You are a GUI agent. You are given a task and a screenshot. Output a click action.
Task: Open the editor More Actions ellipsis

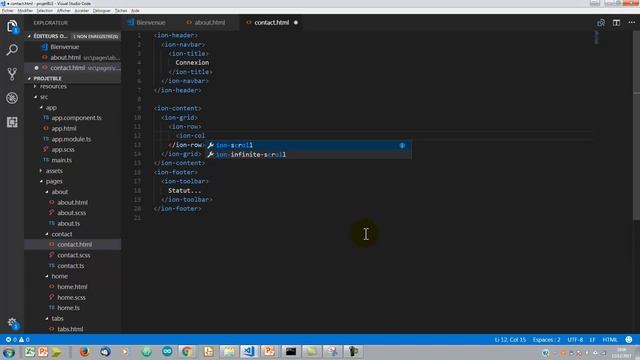coord(632,23)
